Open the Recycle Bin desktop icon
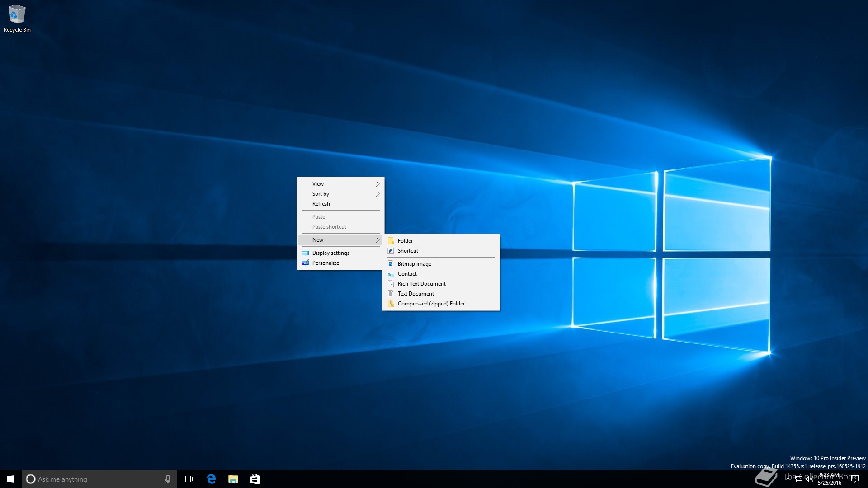The image size is (868, 488). (17, 18)
